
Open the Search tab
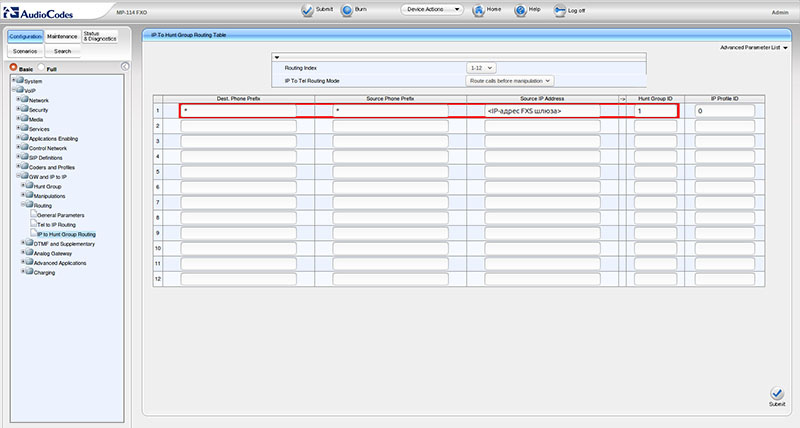click(62, 52)
